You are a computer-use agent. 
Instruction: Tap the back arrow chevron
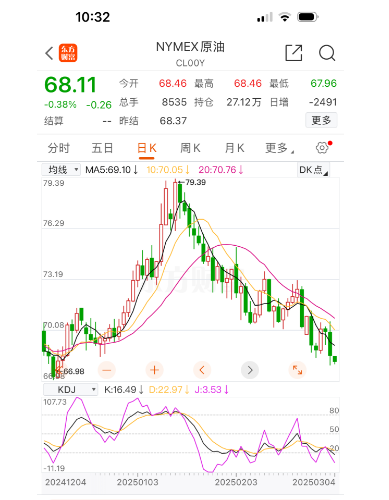click(x=49, y=53)
